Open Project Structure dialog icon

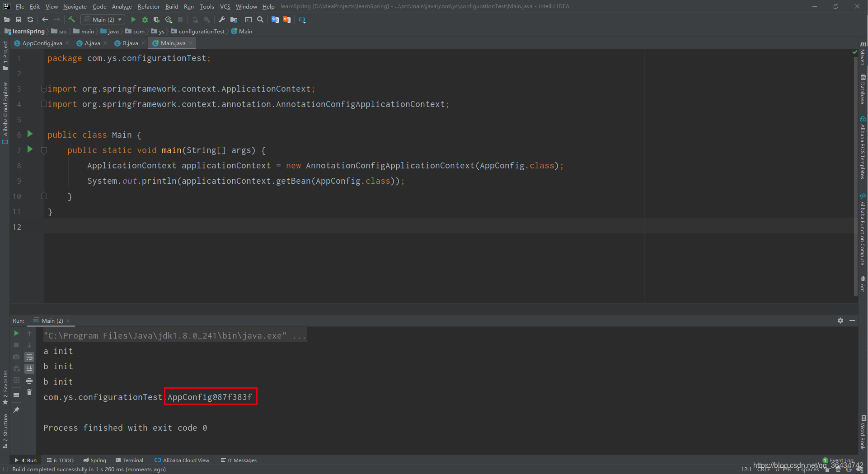[234, 19]
